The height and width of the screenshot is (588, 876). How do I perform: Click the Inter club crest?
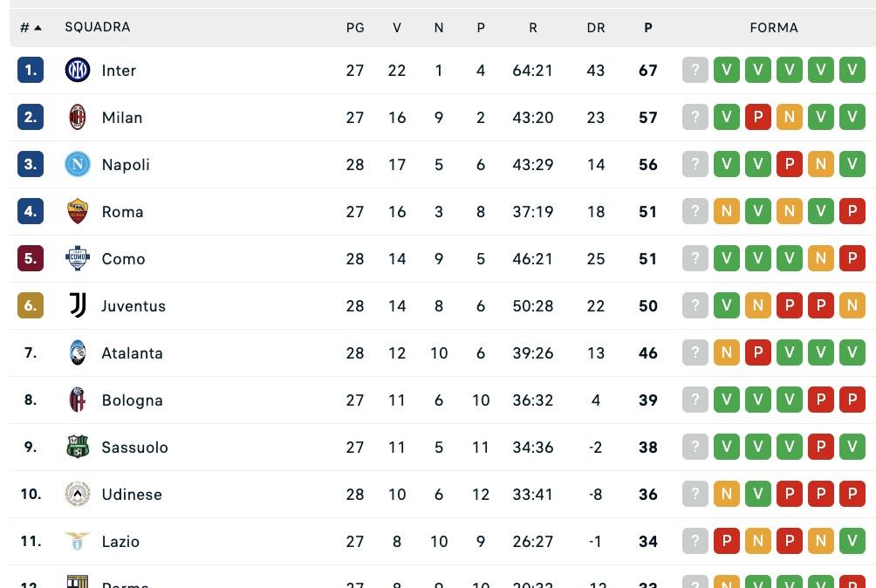click(x=78, y=71)
